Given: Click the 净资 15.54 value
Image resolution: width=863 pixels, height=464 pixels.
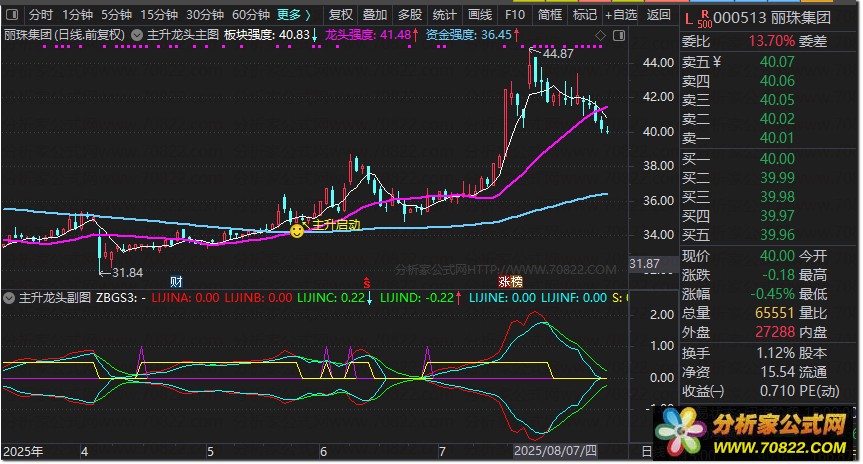Looking at the screenshot, I should point(778,372).
